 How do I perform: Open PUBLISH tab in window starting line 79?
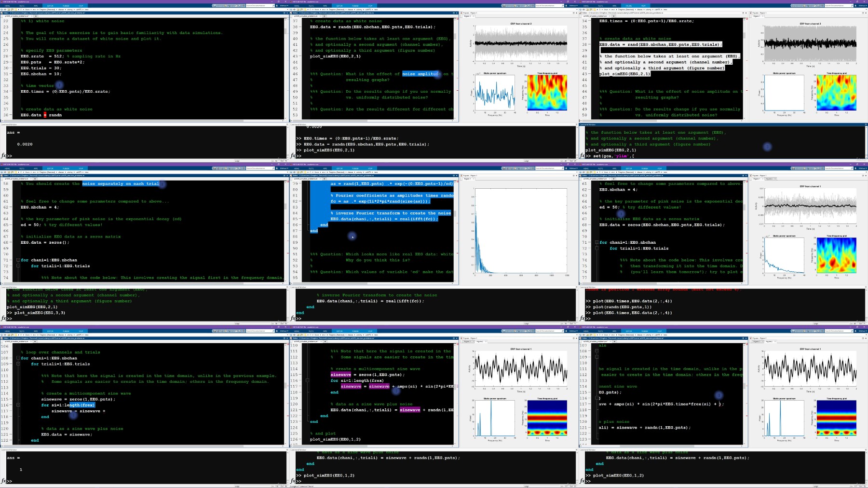(x=355, y=168)
